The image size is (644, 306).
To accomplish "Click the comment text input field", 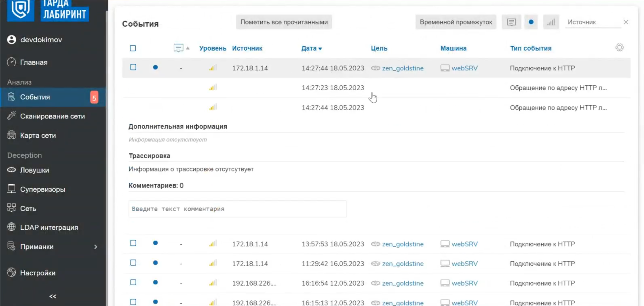I will point(238,209).
